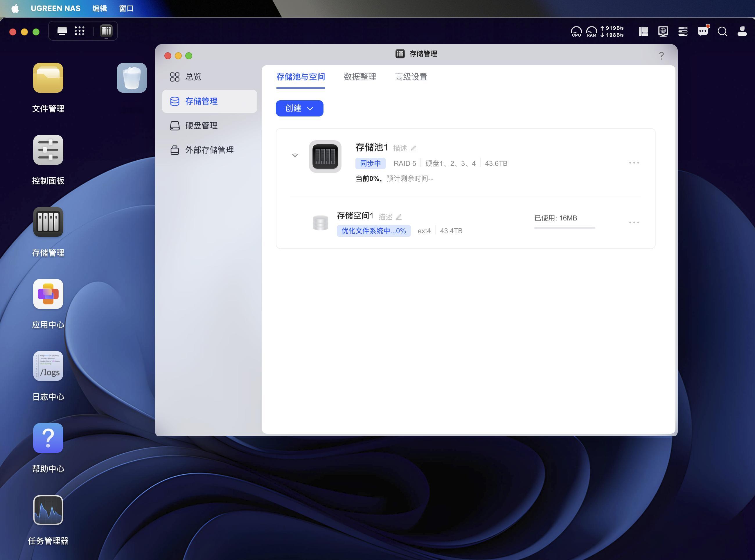Image resolution: width=755 pixels, height=560 pixels.
Task: Click the ext4 file system label
Action: pos(424,231)
